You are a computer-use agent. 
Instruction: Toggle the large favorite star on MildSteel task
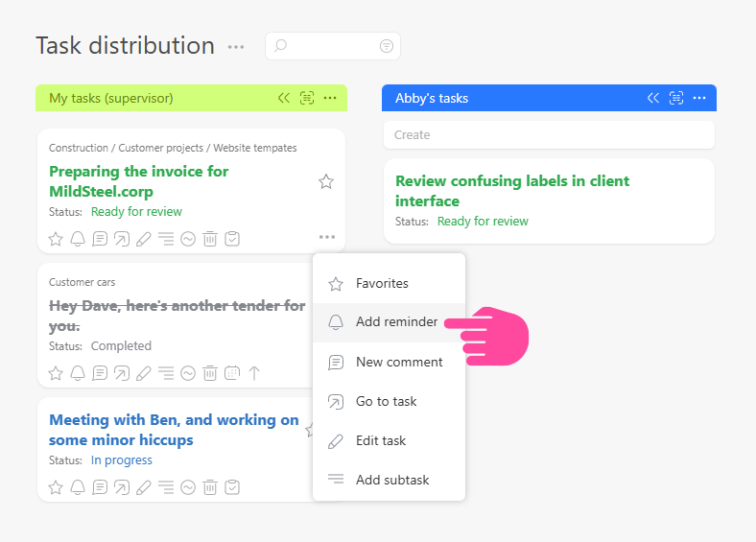[326, 181]
